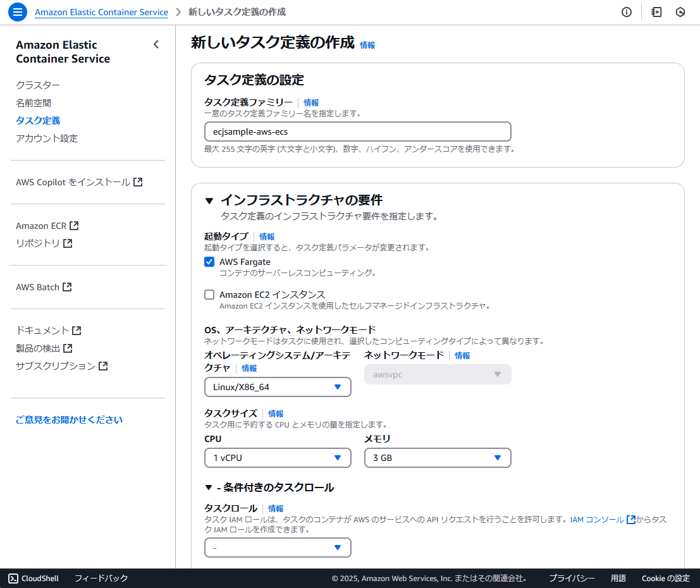This screenshot has width=700, height=588.
Task: Open Cookie の設定 in footer
Action: tap(666, 578)
